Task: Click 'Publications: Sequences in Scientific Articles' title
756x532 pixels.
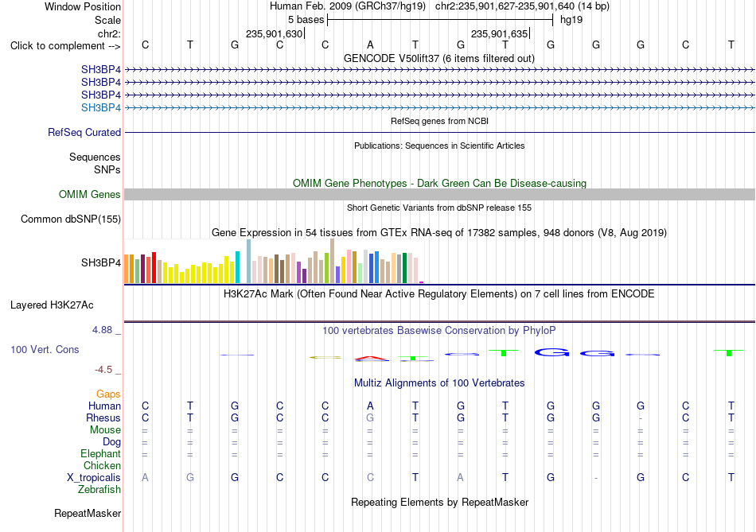Action: click(x=439, y=146)
